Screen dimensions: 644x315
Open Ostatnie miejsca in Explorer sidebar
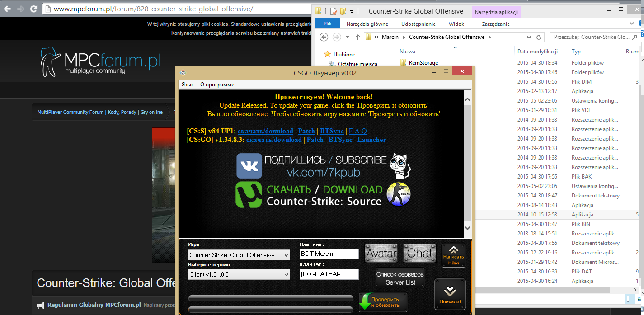(357, 64)
